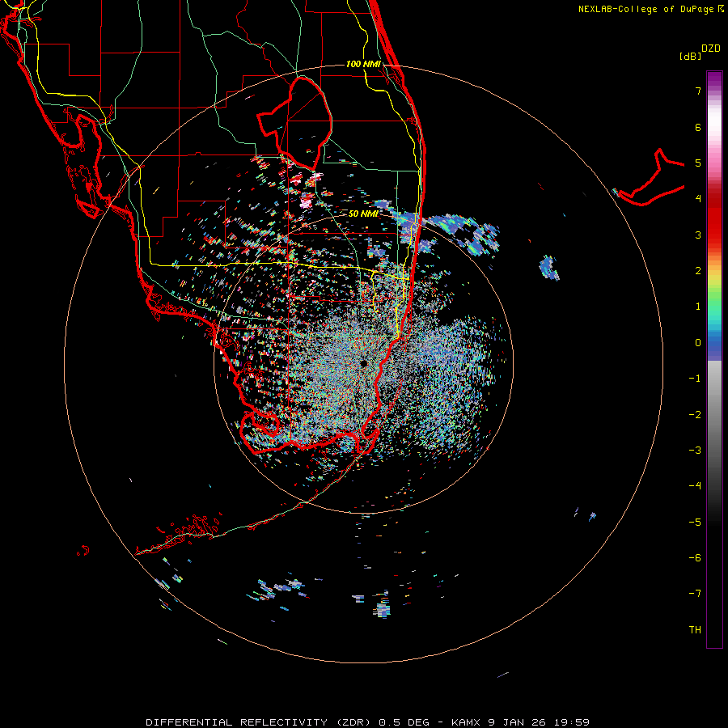This screenshot has width=728, height=728.
Task: Click DIFFERENTIAL REFLECTIVITY (ZDR) in the caption
Action: point(260,722)
